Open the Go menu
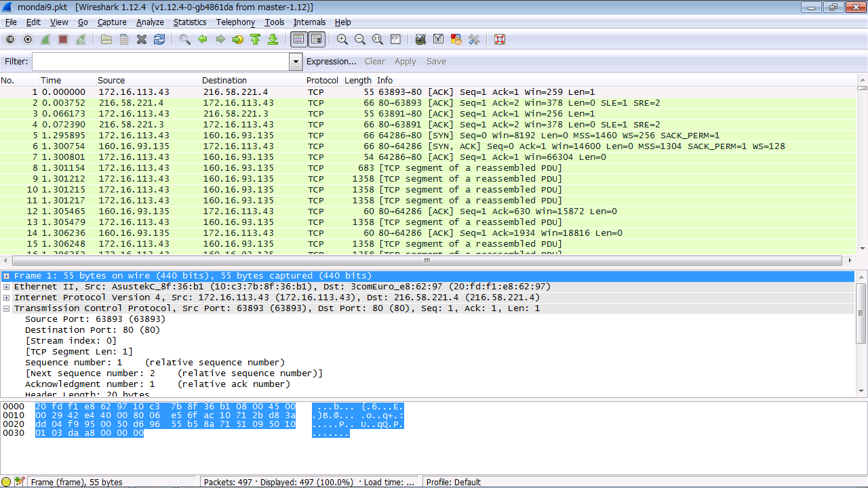868x488 pixels. click(x=83, y=22)
